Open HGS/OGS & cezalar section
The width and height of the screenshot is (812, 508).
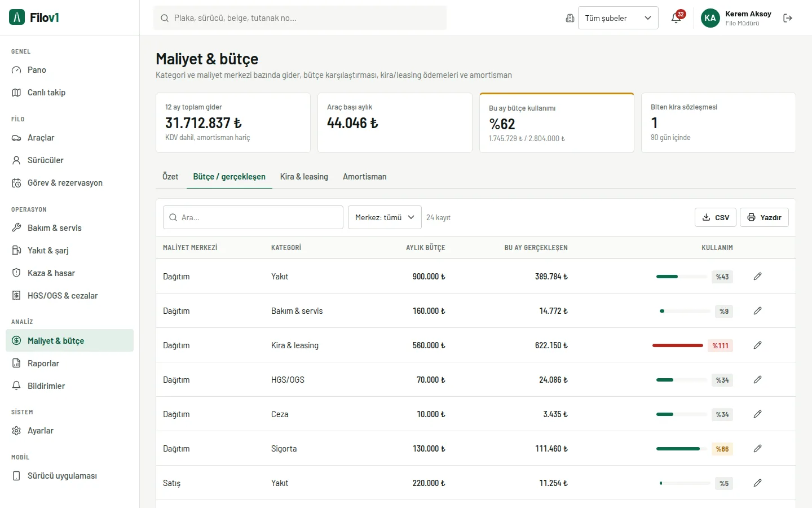pos(69,296)
